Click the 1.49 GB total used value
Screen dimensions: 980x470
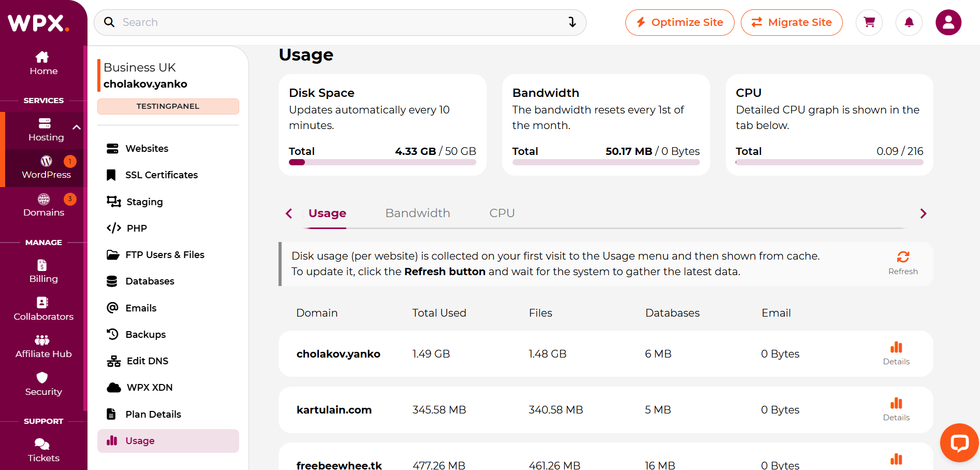coord(431,354)
